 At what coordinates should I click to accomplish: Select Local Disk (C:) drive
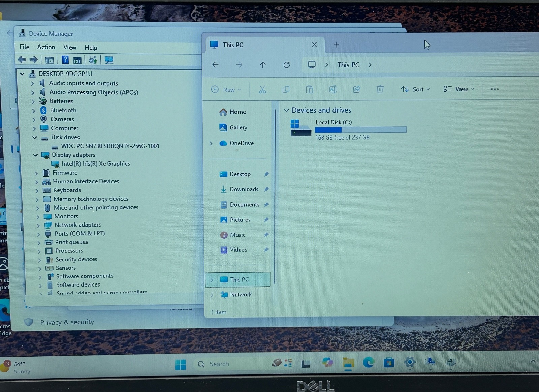[349, 130]
